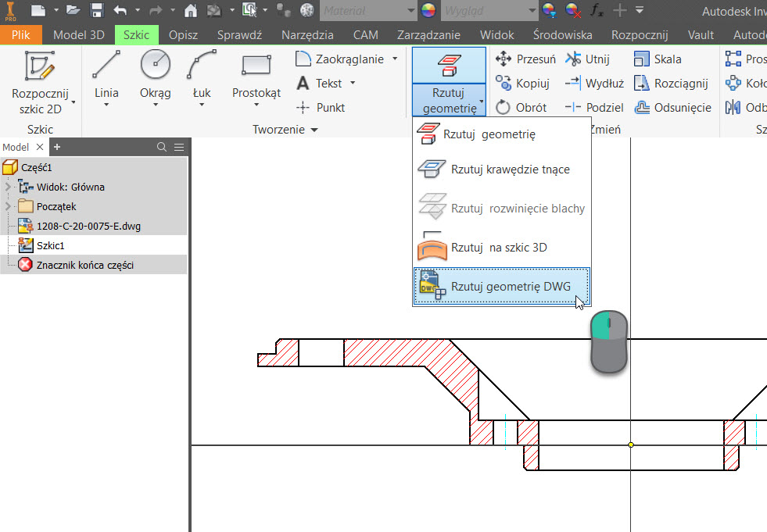Expand the Widok: Główna tree node
The width and height of the screenshot is (767, 532).
(x=9, y=187)
